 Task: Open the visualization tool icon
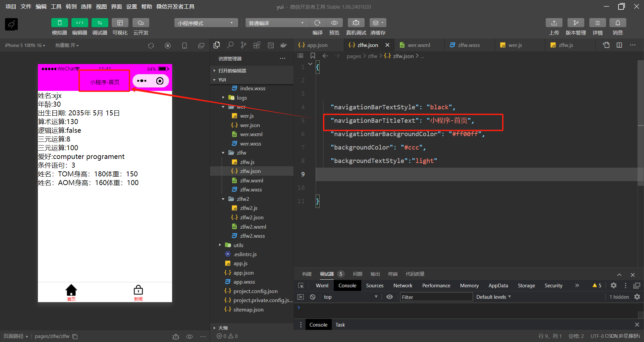[120, 23]
